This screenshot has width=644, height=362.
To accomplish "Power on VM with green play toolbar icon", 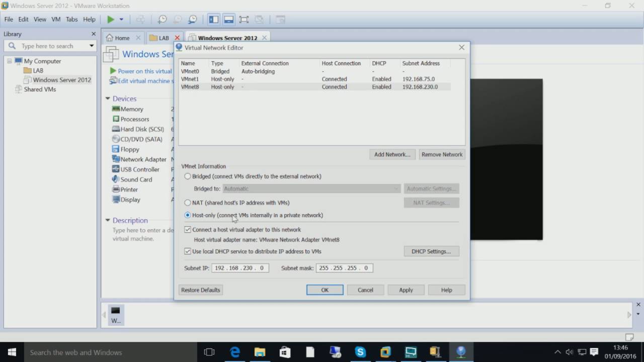I will [111, 20].
